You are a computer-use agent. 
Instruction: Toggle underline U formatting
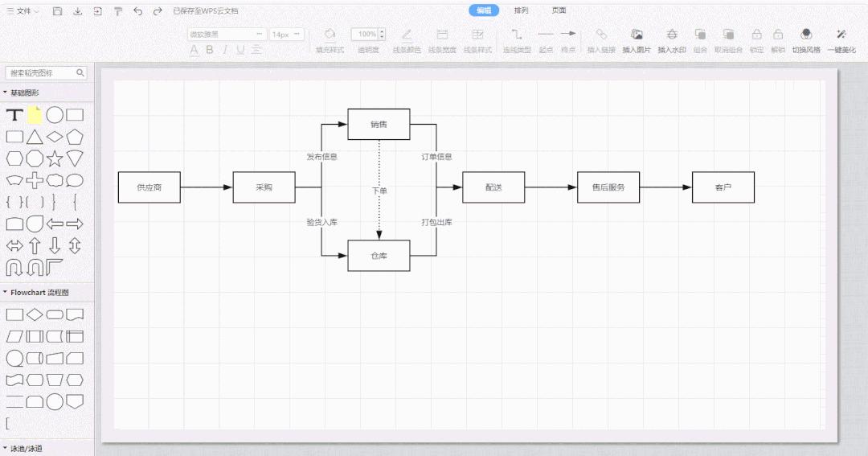coord(240,49)
